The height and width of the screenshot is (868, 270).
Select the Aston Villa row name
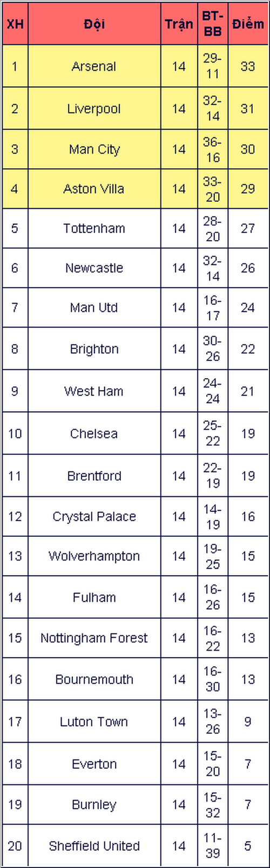[94, 189]
